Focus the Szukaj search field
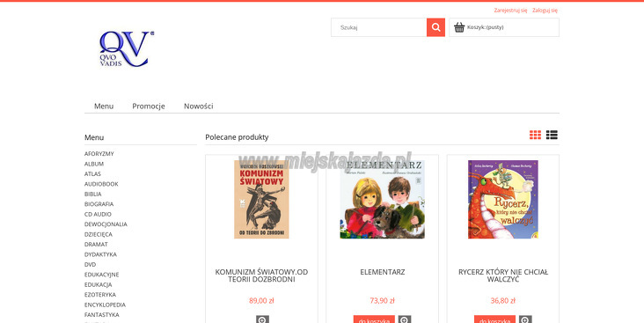The image size is (644, 323). (379, 27)
